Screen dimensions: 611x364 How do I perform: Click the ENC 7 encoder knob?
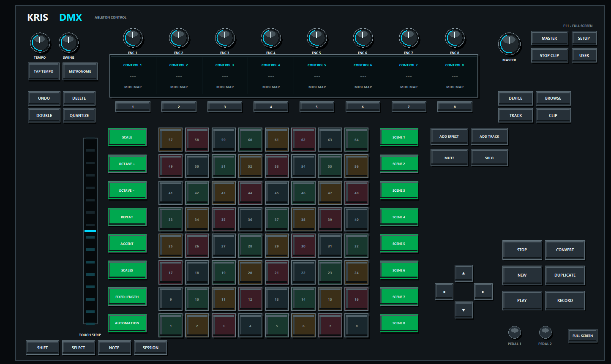click(x=409, y=38)
